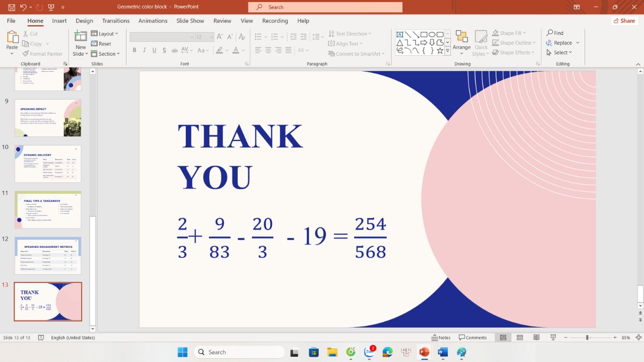Click the English (United States) language indicator
The image size is (644, 362).
73,338
